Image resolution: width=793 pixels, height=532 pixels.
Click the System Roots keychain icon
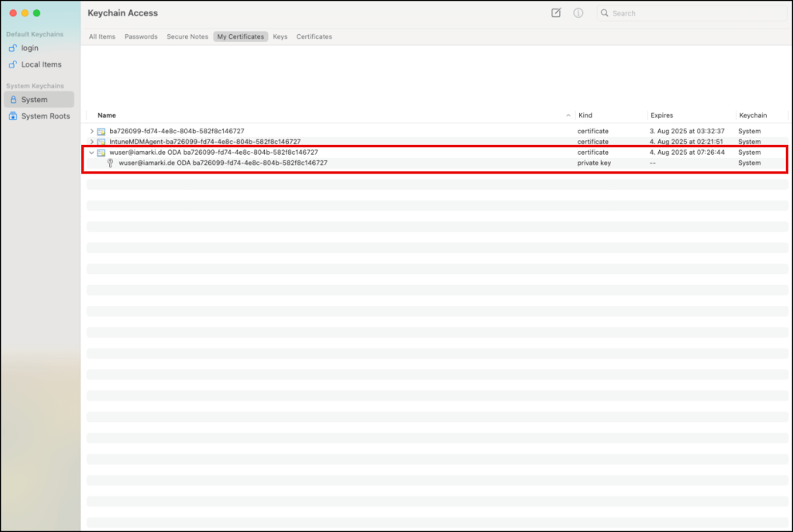[x=12, y=116]
